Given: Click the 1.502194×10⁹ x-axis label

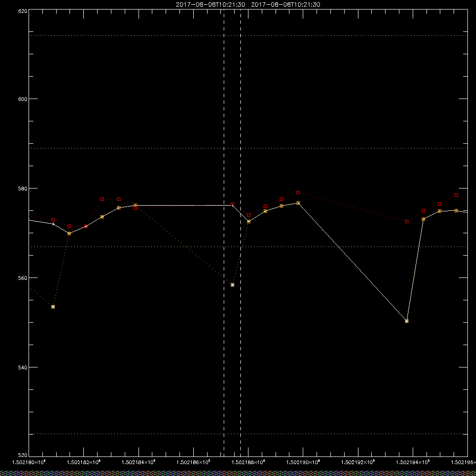Looking at the screenshot, I should tap(413, 462).
